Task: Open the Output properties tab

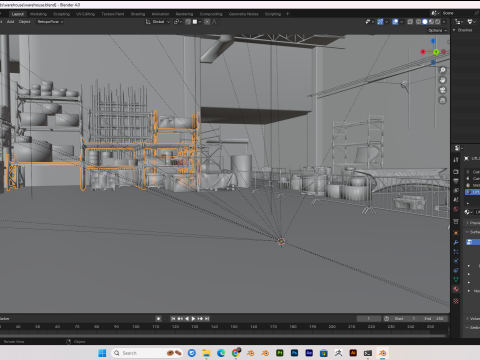Action: 456,181
